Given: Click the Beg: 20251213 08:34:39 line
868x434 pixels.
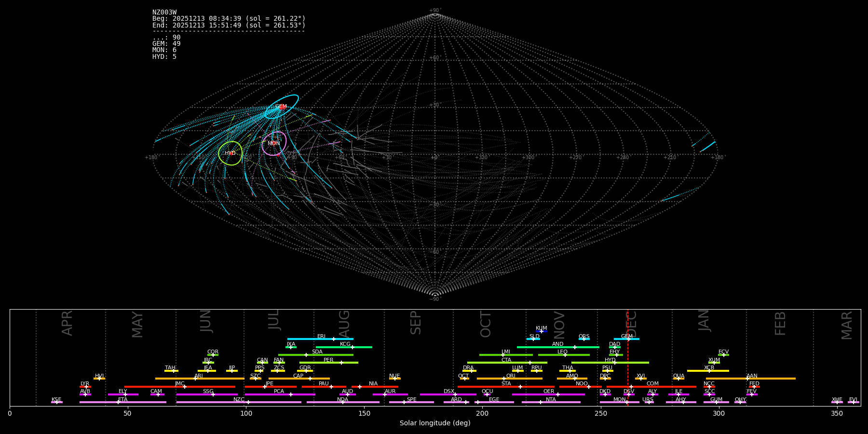Looking at the screenshot, I should pyautogui.click(x=229, y=19).
